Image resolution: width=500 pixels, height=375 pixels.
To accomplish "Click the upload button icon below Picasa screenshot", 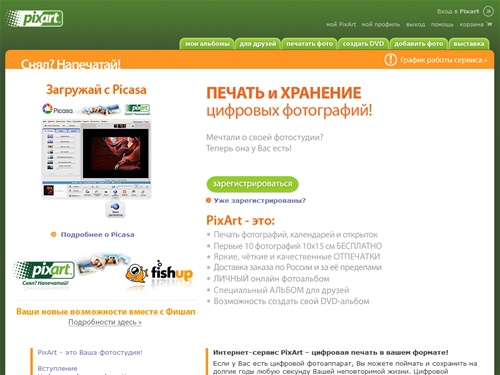I will tap(115, 210).
